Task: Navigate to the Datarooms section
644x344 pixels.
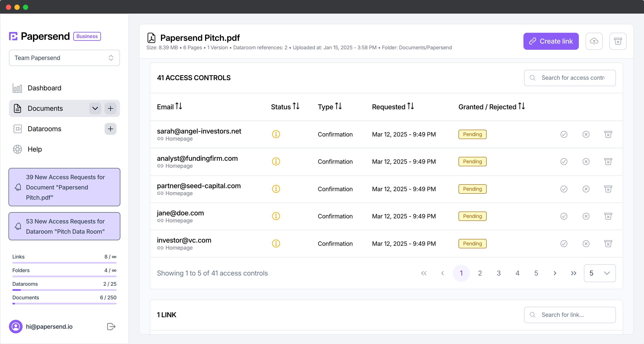Action: click(x=44, y=129)
